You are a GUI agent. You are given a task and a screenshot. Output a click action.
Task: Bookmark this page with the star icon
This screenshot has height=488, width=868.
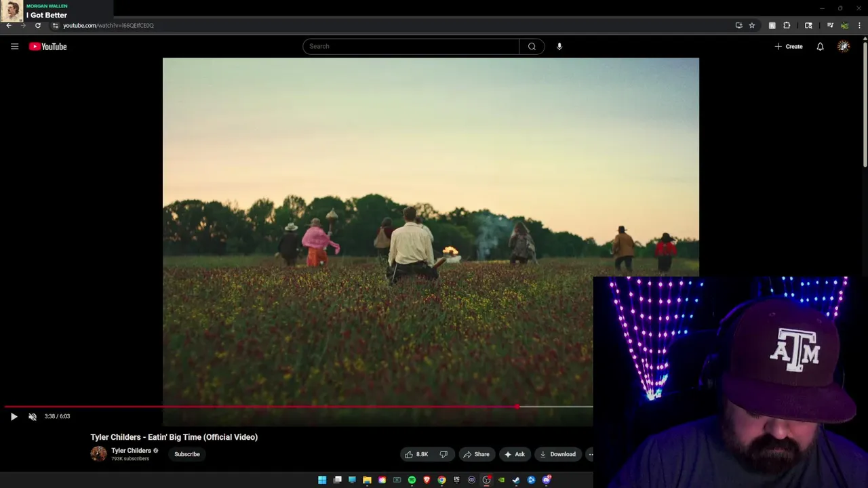[x=752, y=25]
